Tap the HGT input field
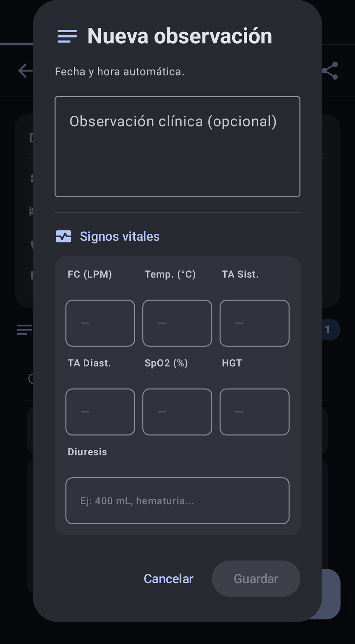The width and height of the screenshot is (355, 644). tap(254, 412)
